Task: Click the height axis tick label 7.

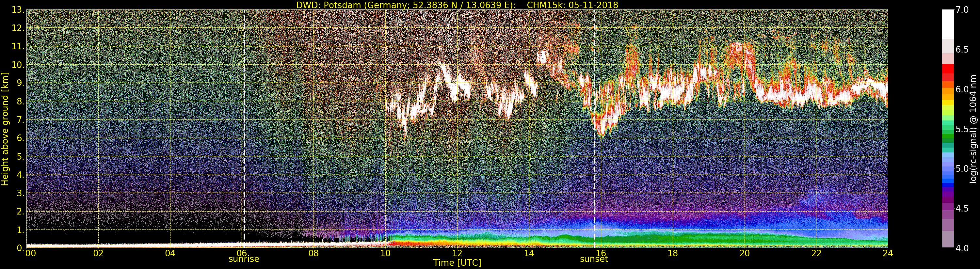Action: click(x=20, y=120)
